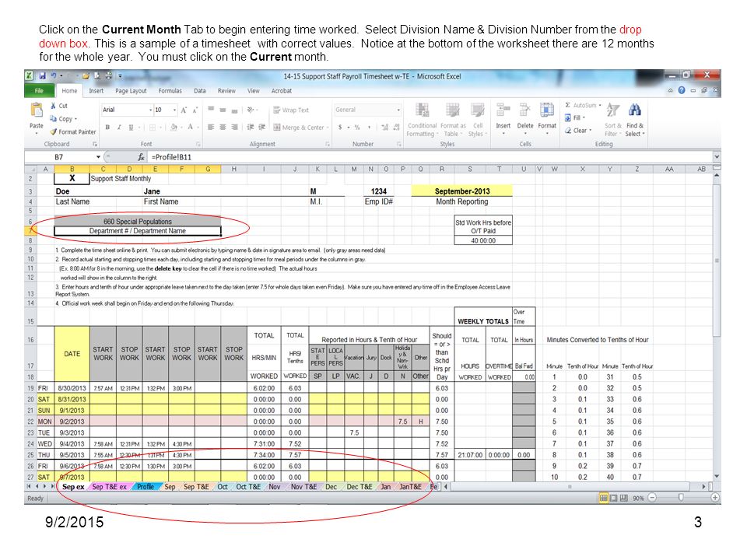
Task: Click the Conditional Formatting icon
Action: click(x=422, y=110)
